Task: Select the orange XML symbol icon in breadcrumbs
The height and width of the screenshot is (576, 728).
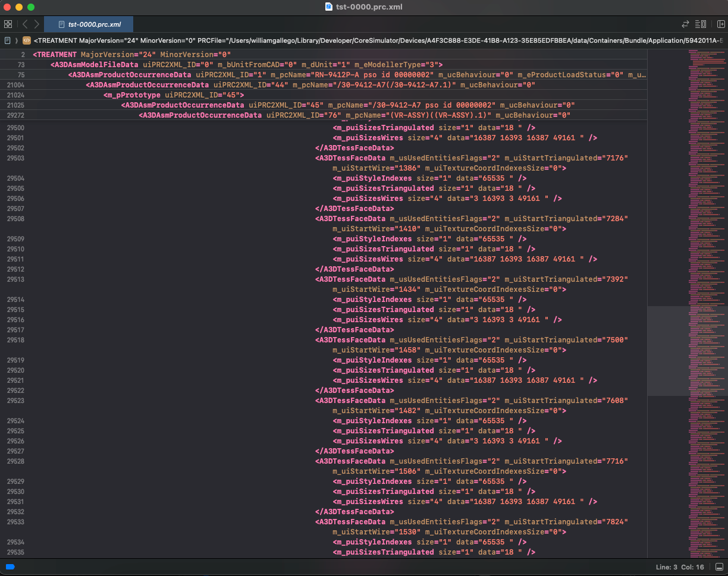Action: pyautogui.click(x=26, y=40)
